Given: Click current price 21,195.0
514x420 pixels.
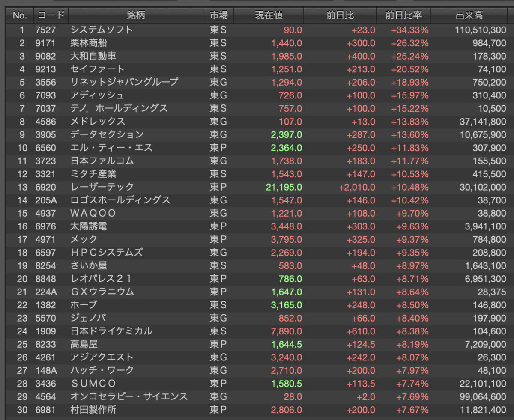Looking at the screenshot, I should tap(284, 187).
